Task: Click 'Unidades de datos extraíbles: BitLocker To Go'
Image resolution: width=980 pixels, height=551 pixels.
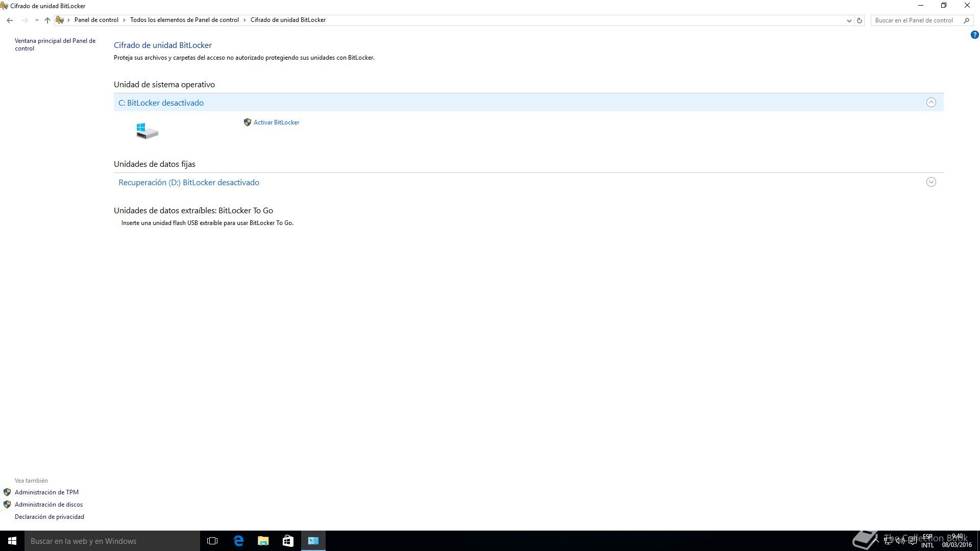Action: pos(193,211)
